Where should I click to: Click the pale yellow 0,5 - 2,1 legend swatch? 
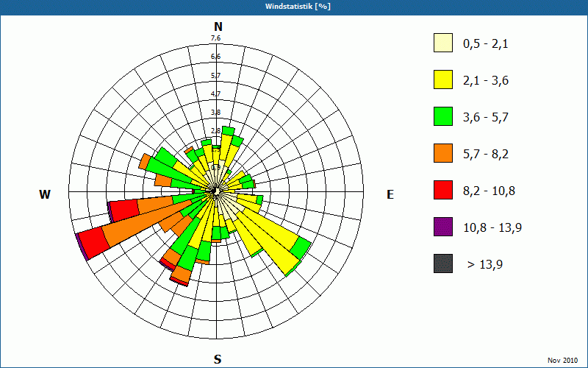click(443, 43)
